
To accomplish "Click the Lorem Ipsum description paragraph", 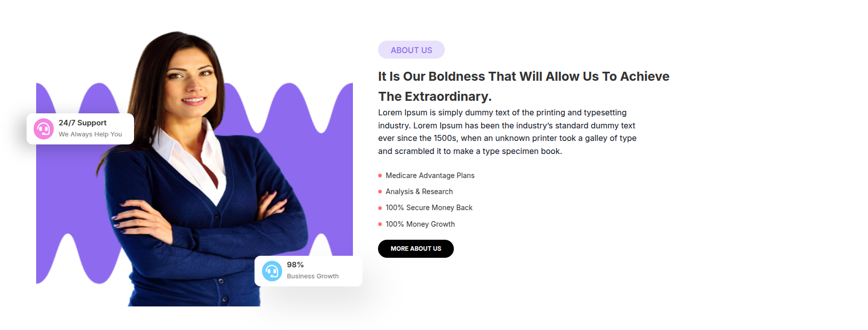I will (507, 132).
